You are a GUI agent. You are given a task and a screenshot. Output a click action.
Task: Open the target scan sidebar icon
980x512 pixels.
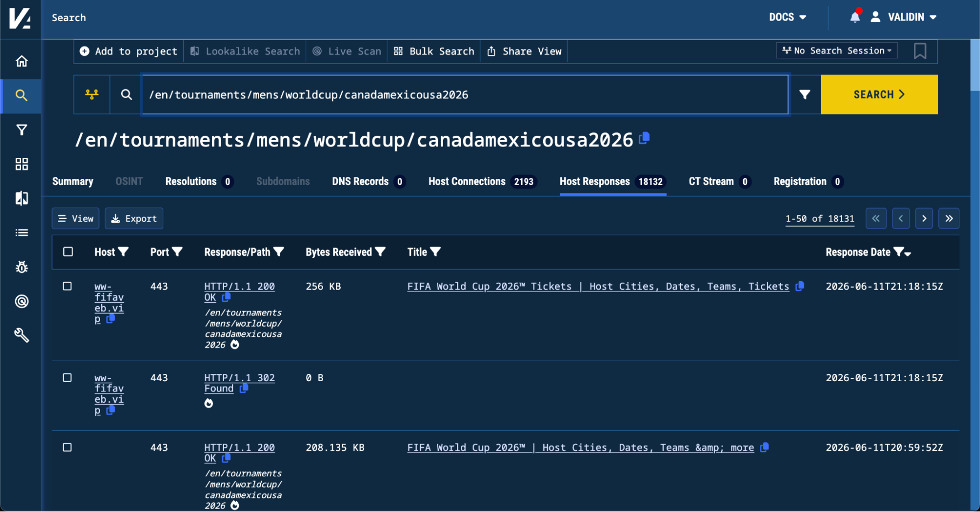22,301
